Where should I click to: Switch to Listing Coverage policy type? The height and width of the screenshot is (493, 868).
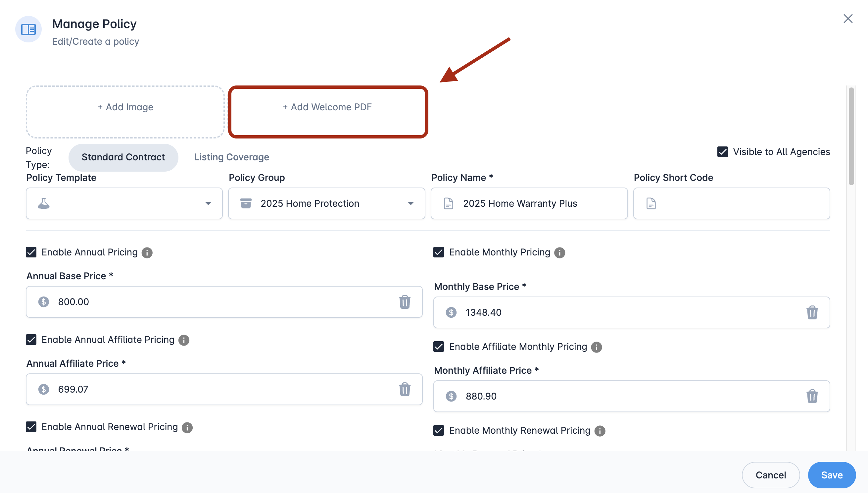[231, 157]
